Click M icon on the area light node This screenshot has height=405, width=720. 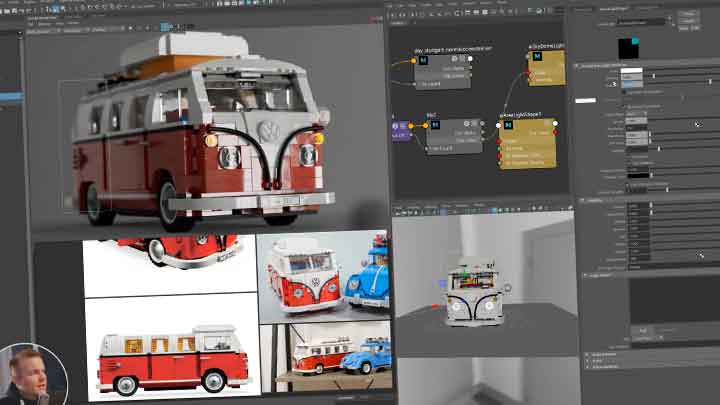click(508, 124)
